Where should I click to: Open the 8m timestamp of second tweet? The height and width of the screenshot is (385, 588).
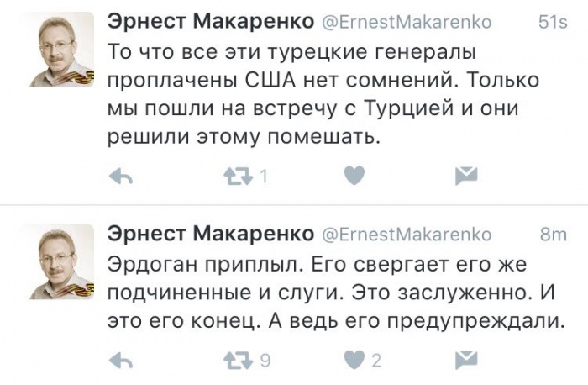554,235
